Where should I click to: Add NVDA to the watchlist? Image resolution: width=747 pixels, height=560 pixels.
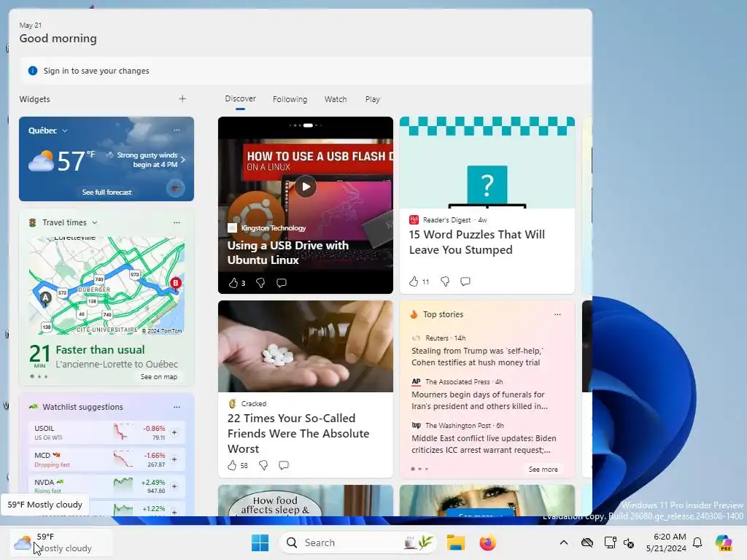tap(174, 486)
